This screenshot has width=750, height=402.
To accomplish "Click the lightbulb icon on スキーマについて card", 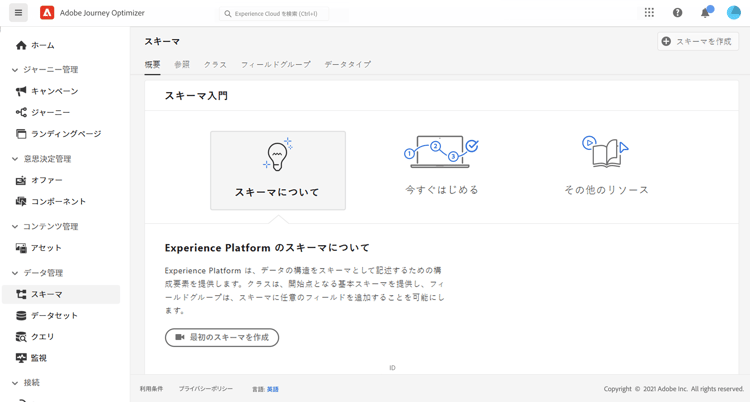I will click(x=278, y=155).
